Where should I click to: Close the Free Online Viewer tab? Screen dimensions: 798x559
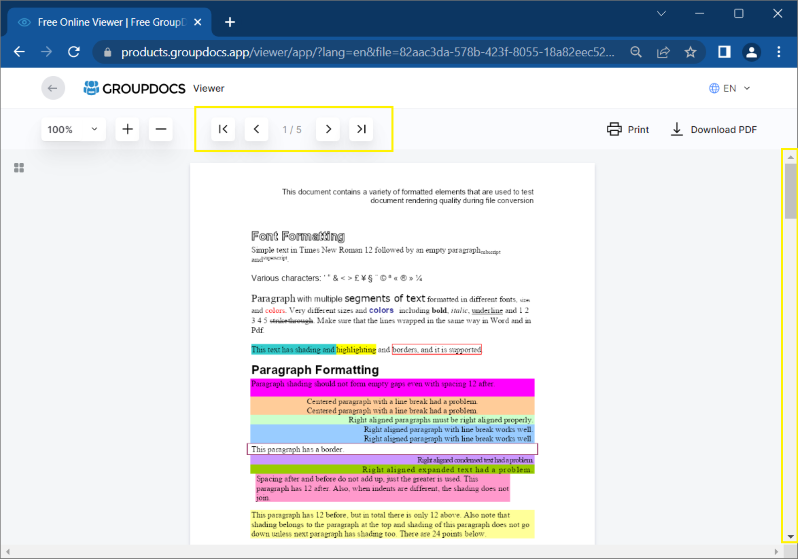pyautogui.click(x=198, y=22)
